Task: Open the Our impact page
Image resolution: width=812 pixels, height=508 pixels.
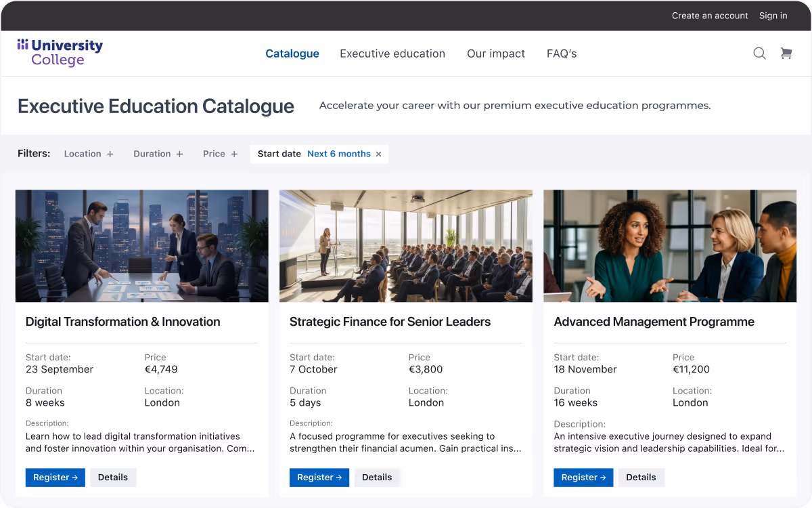Action: pos(496,54)
